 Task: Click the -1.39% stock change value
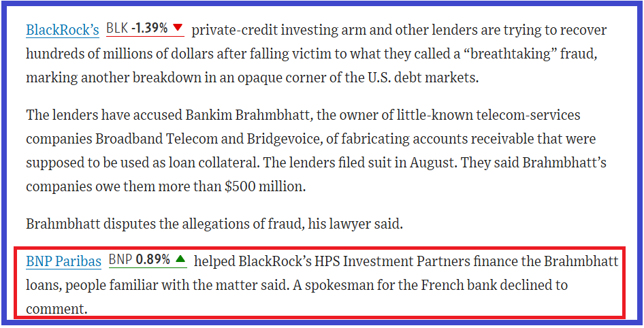[x=149, y=29]
